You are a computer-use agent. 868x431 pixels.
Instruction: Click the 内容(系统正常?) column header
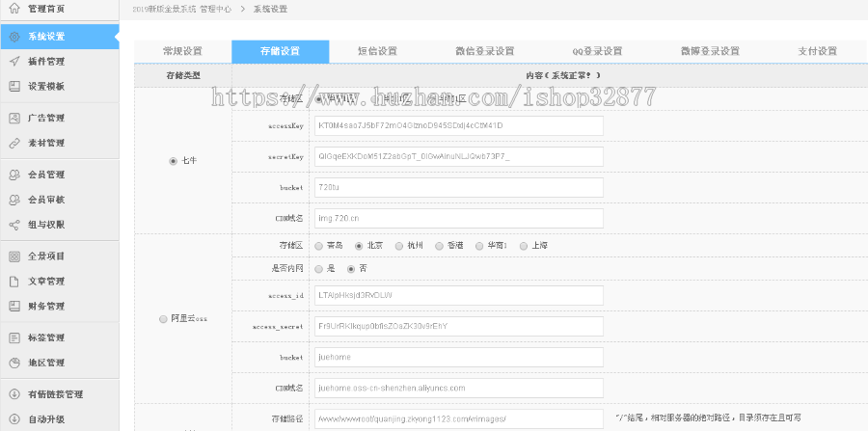(x=563, y=75)
